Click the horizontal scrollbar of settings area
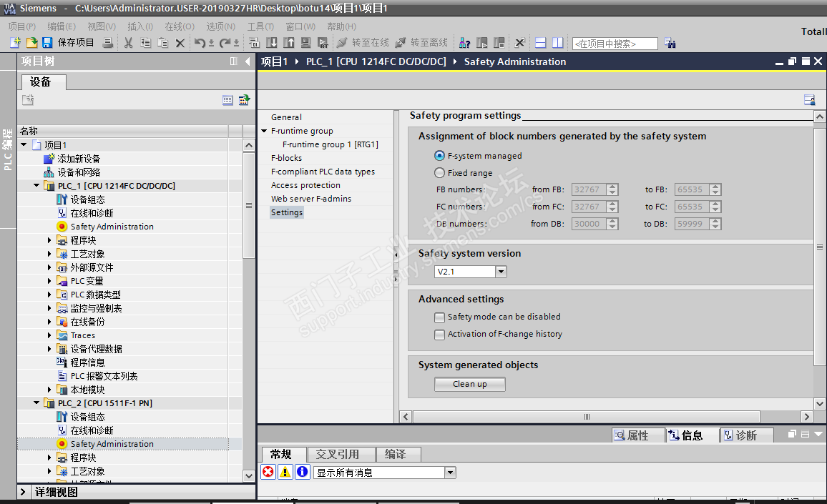 (586, 417)
